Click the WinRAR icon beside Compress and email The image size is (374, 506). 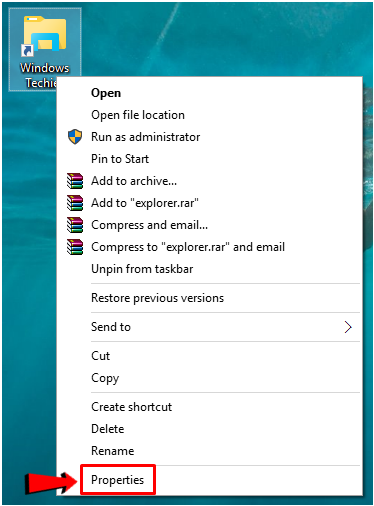(x=75, y=225)
